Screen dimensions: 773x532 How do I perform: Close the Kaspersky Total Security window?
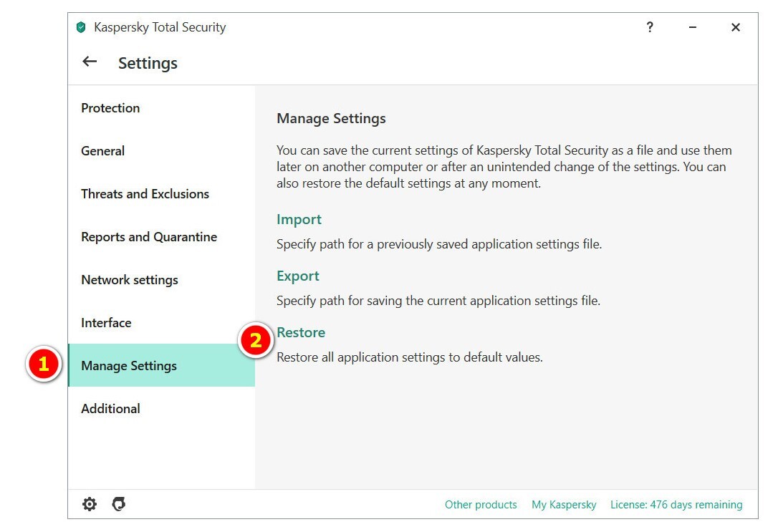point(736,27)
